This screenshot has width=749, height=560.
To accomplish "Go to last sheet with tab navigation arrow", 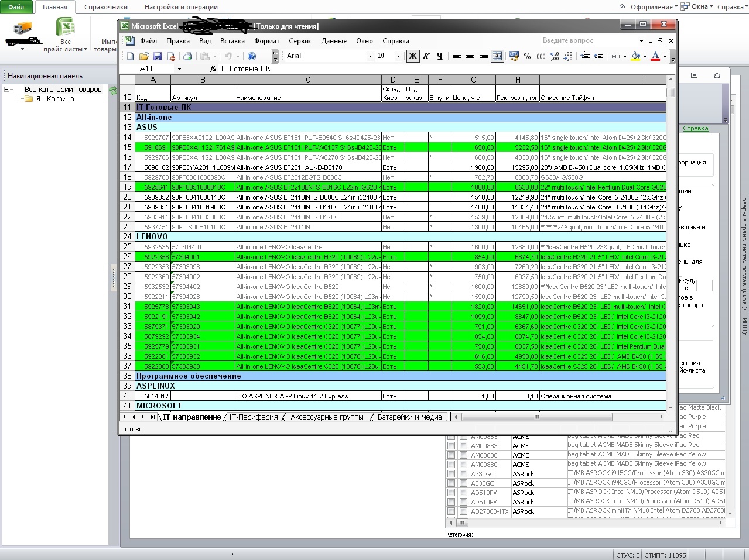I will point(152,417).
